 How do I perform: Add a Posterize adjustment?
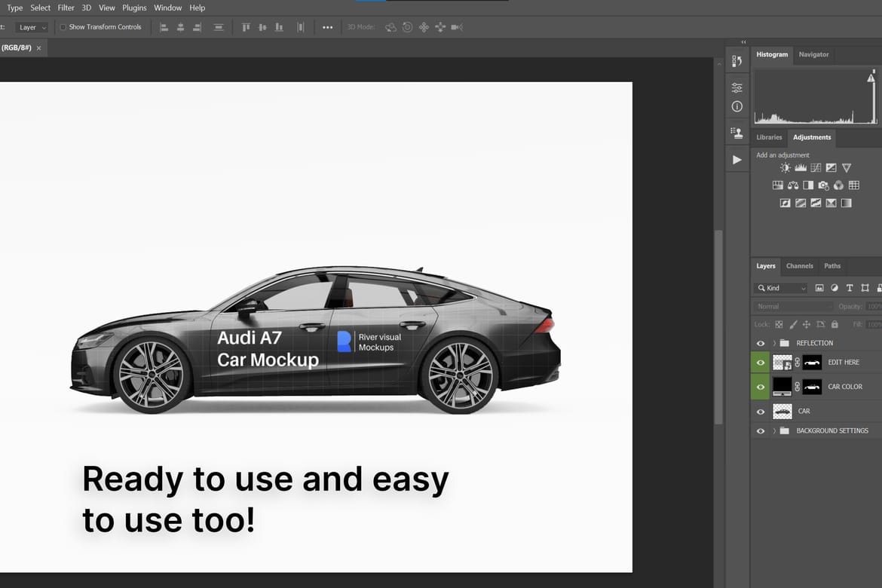[x=801, y=203]
